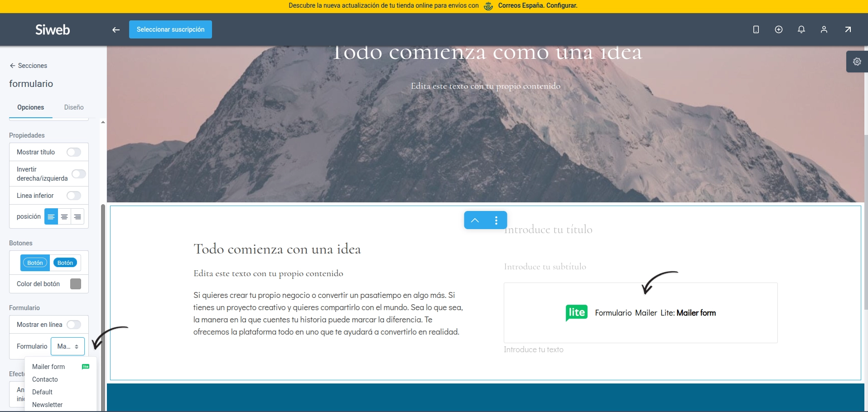Open the notifications bell

[801, 29]
